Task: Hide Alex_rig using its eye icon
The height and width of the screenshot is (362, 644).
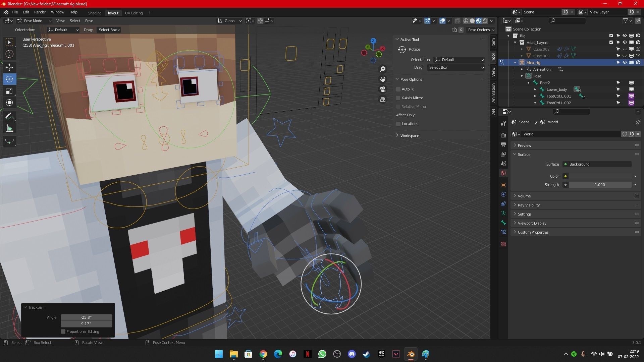Action: tap(625, 62)
